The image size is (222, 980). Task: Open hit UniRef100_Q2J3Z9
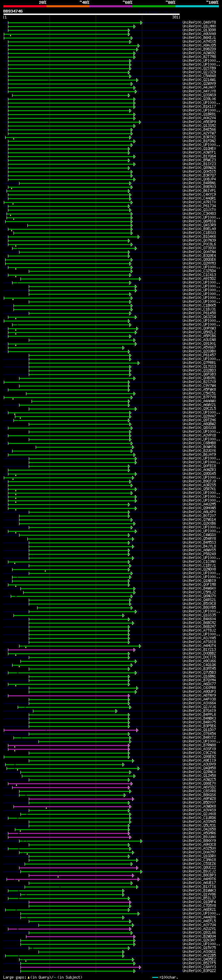click(x=199, y=72)
